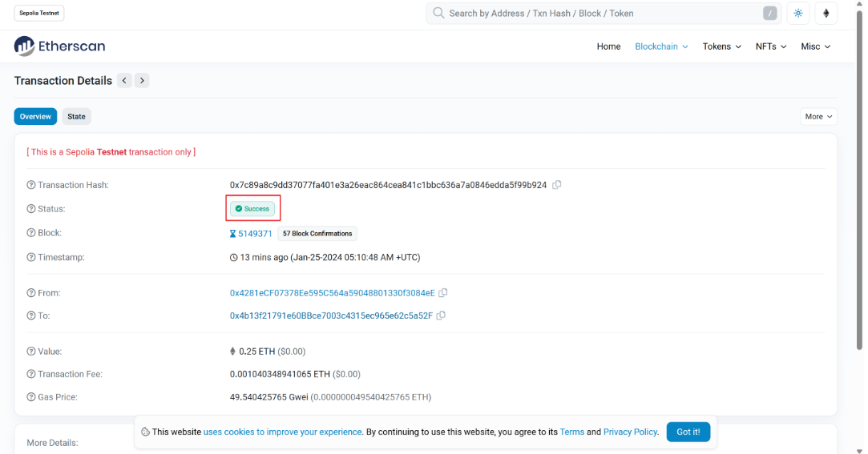The image size is (868, 454).
Task: Click the Gas Price help icon
Action: point(31,397)
